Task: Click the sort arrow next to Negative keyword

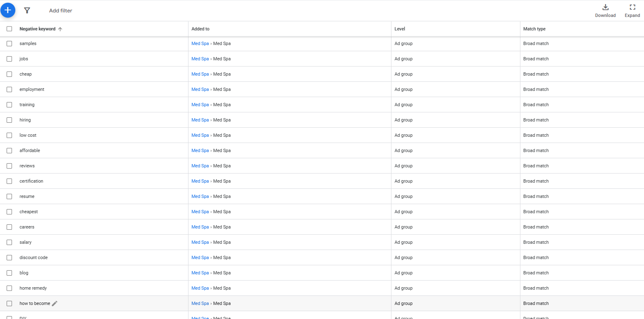Action: 60,29
